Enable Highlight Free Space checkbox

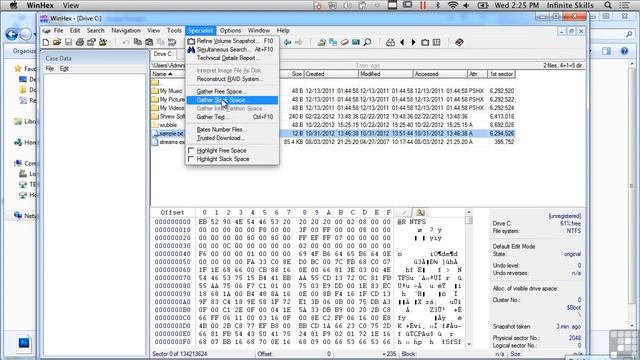tap(191, 150)
